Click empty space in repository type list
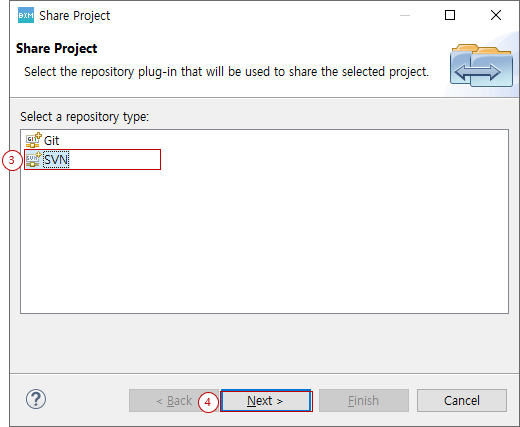 click(264, 240)
